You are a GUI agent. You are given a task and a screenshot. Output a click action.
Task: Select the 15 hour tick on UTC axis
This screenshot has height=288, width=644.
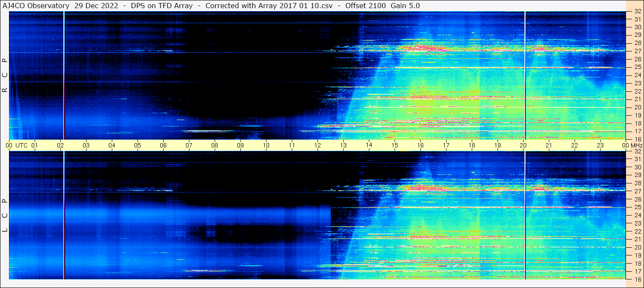(x=395, y=145)
